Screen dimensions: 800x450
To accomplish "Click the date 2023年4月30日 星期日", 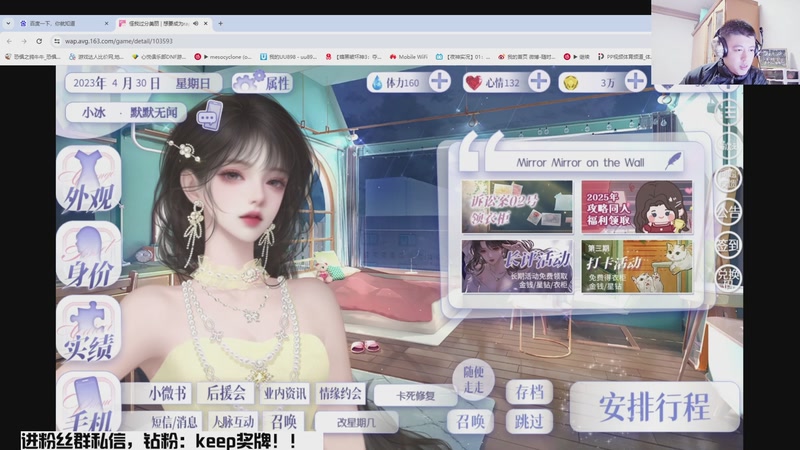I will point(143,83).
